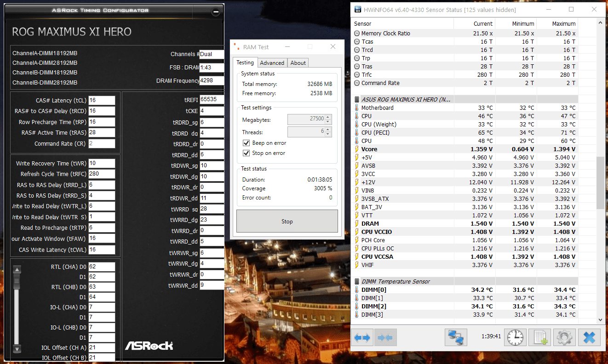Click the CPU (Weight) thermometer icon

point(357,125)
